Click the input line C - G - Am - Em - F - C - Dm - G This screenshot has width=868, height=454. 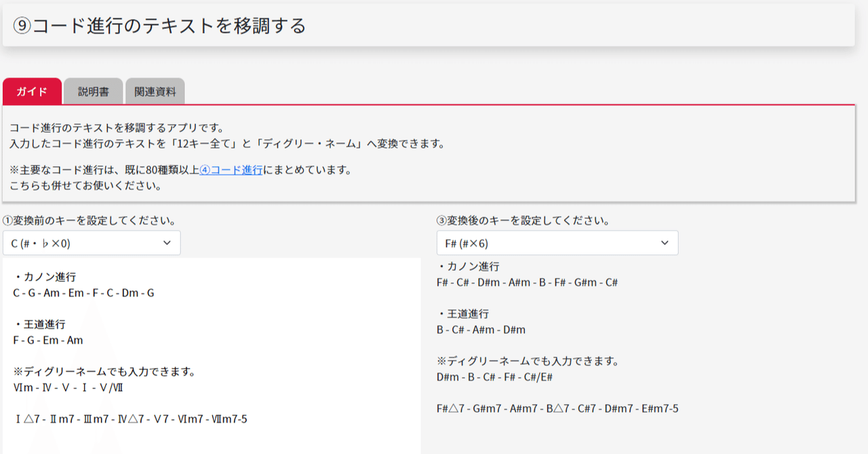[83, 293]
